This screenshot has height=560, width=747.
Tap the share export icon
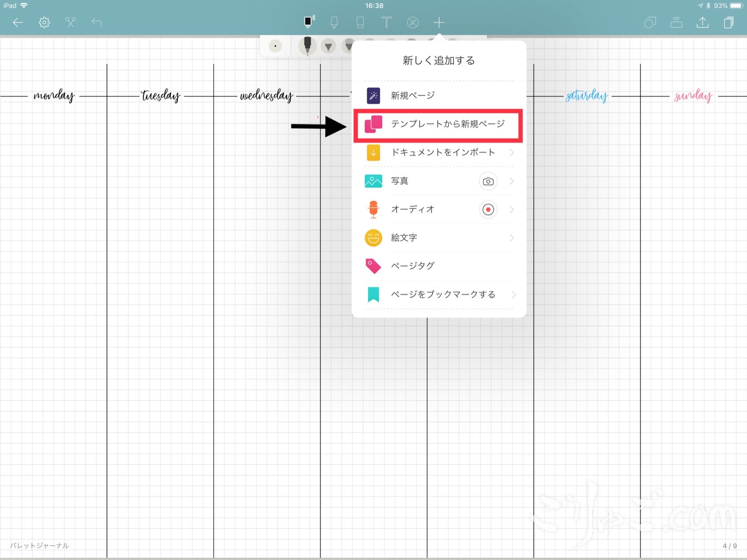click(702, 22)
